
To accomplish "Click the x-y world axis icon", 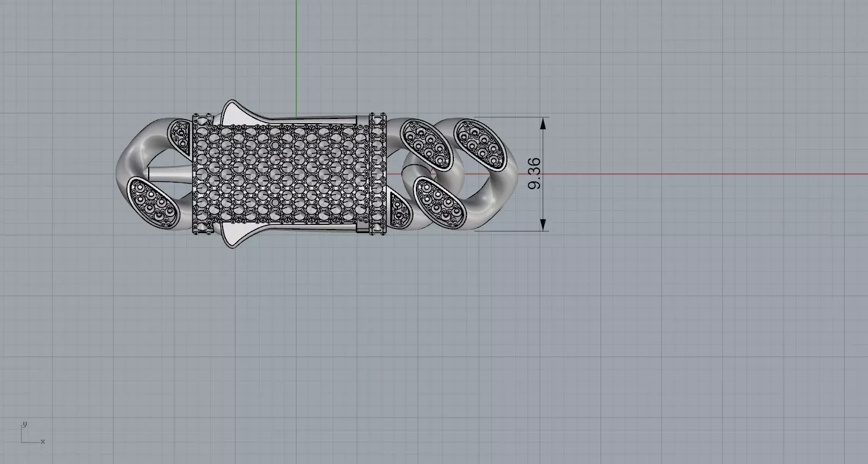I will pos(33,432).
